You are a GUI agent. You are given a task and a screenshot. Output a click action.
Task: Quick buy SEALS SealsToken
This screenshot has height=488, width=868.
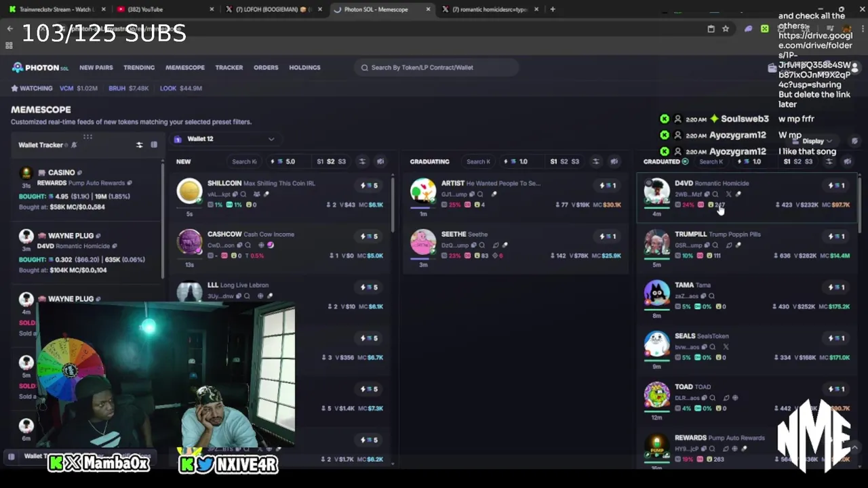(837, 338)
